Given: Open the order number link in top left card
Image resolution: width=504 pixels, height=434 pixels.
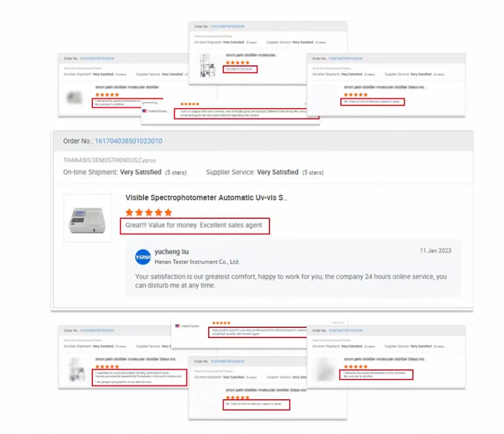Looking at the screenshot, I should 97,59.
